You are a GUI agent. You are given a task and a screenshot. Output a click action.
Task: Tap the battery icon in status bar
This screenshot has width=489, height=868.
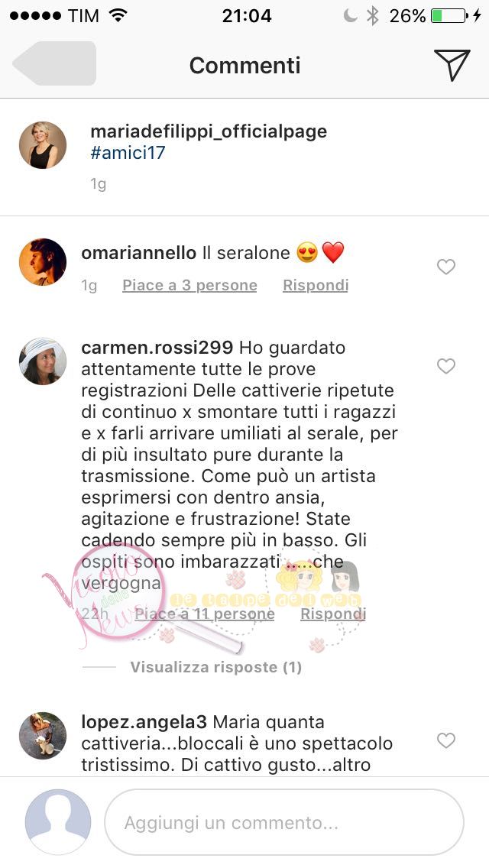tap(449, 15)
